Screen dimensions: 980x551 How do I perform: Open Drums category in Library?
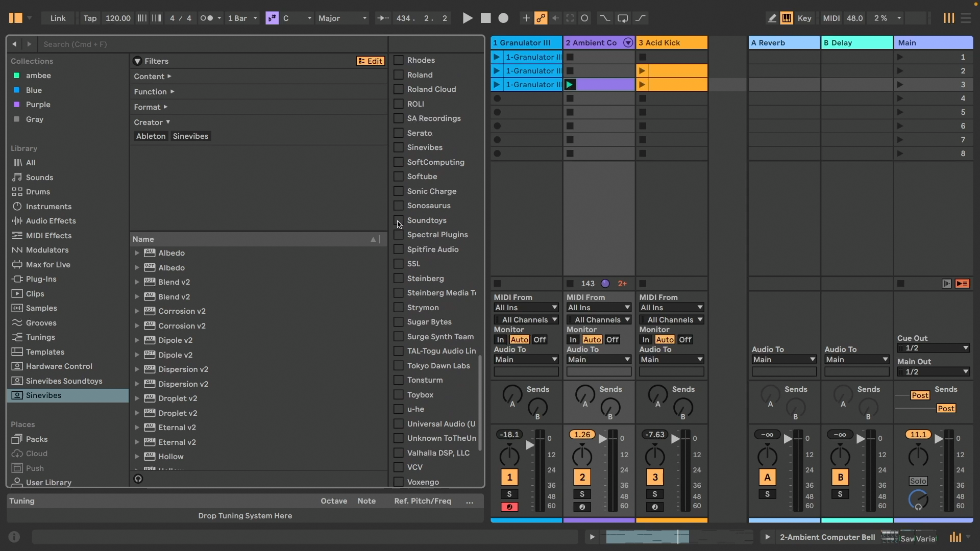click(x=38, y=191)
